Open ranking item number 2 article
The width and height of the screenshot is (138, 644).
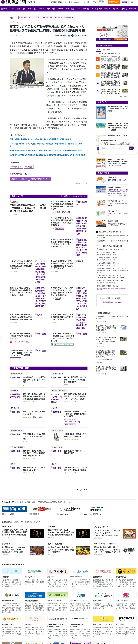click(112, 67)
